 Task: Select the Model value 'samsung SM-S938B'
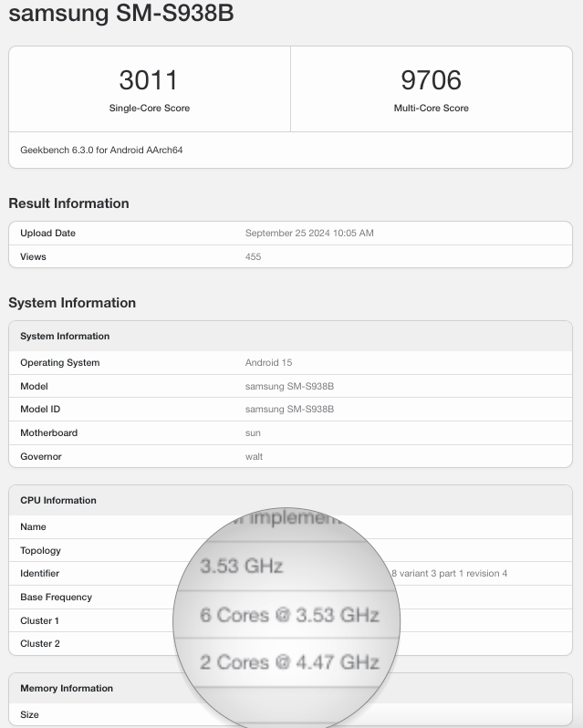pyautogui.click(x=289, y=386)
